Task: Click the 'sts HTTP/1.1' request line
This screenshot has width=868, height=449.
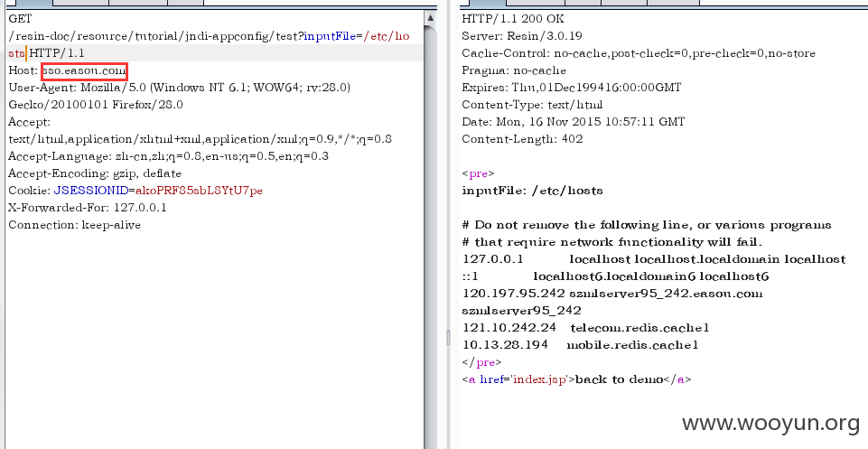Action: click(x=46, y=53)
